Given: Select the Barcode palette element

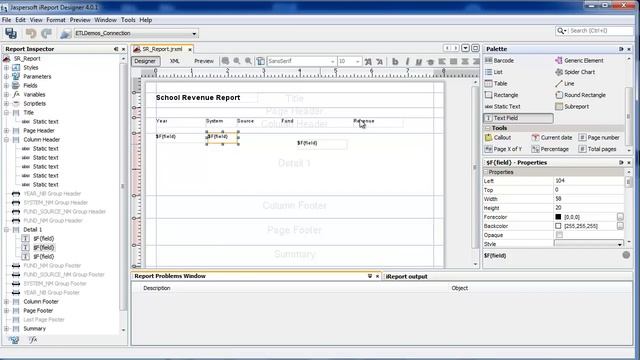Looking at the screenshot, I should point(499,60).
